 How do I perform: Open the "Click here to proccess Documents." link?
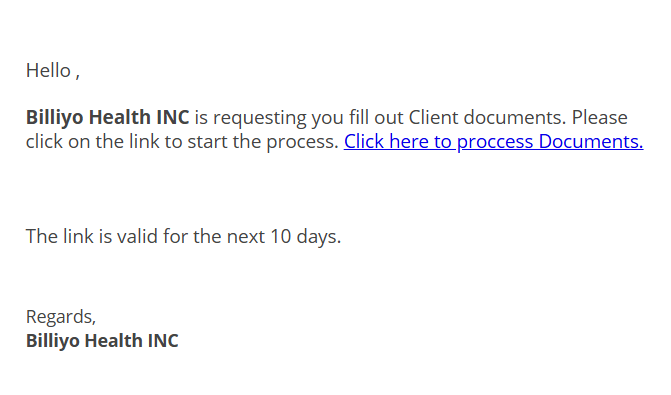click(493, 142)
